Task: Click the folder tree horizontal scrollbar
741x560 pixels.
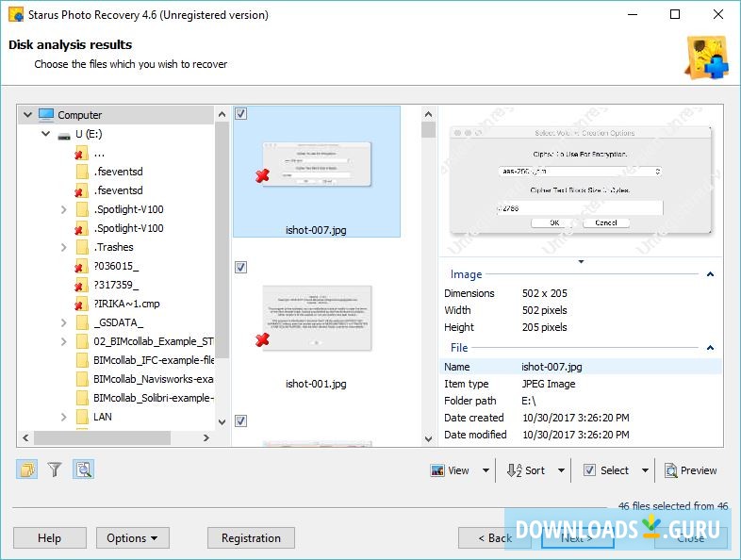Action: point(102,438)
